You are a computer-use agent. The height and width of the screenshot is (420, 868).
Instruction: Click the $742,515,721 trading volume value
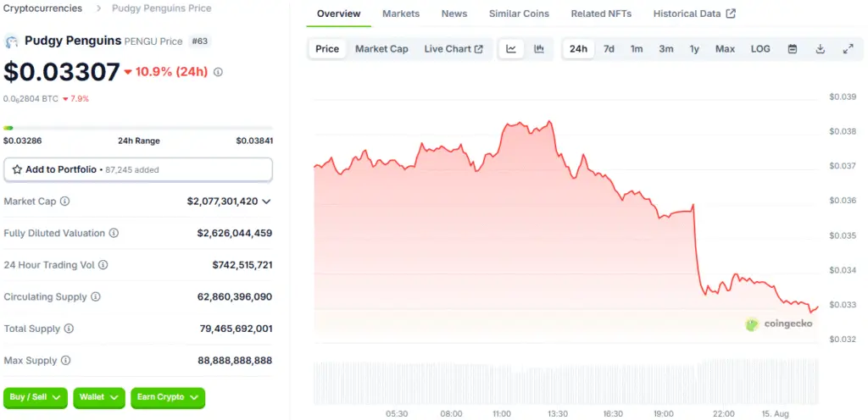point(242,265)
